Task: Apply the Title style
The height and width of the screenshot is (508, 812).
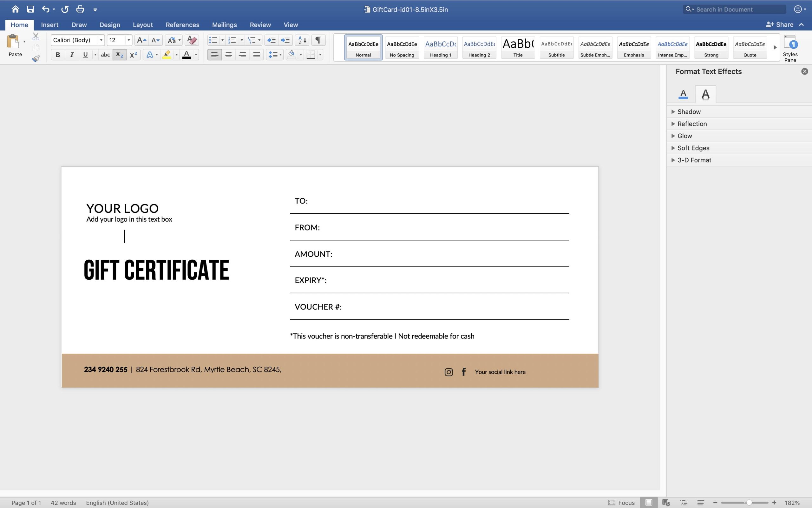Action: (518, 48)
